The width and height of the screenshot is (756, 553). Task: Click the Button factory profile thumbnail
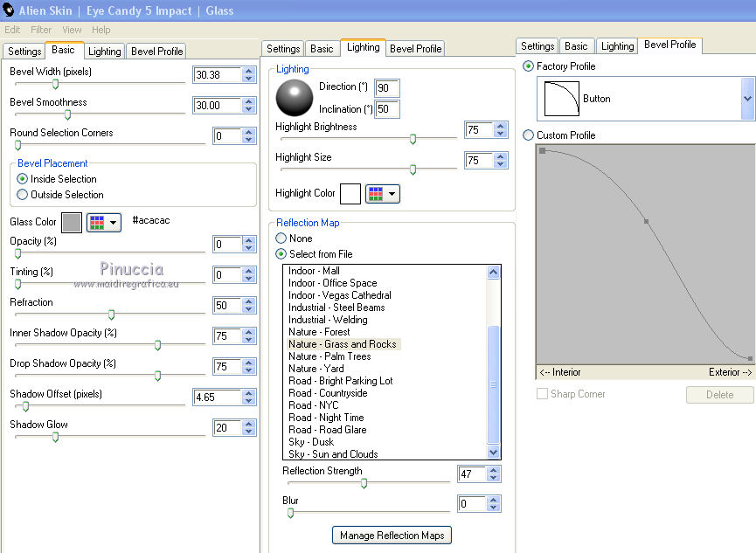[x=561, y=99]
